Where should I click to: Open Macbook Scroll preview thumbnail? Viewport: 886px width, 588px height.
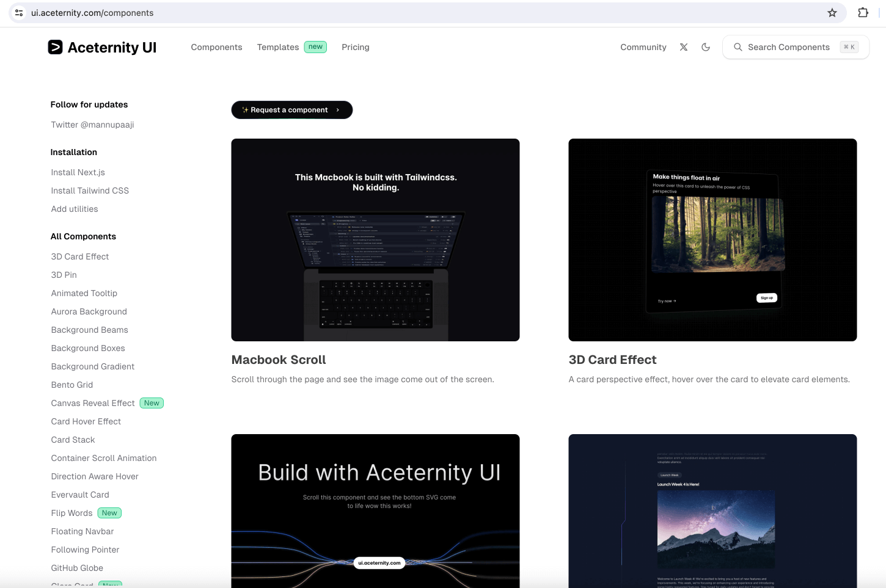point(375,240)
